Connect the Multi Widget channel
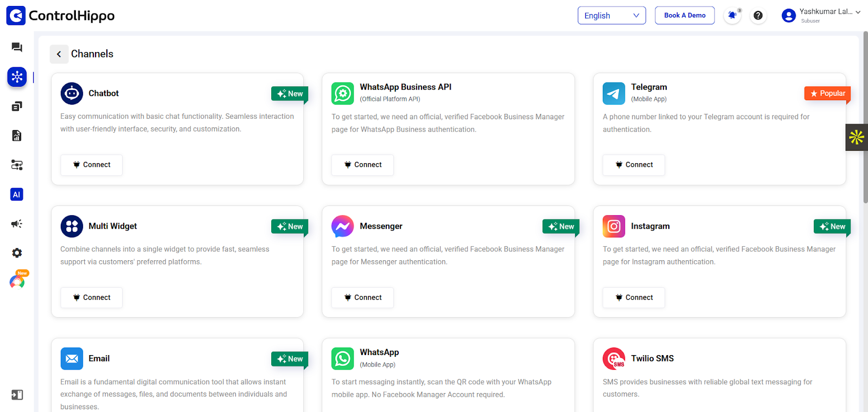 pyautogui.click(x=92, y=298)
